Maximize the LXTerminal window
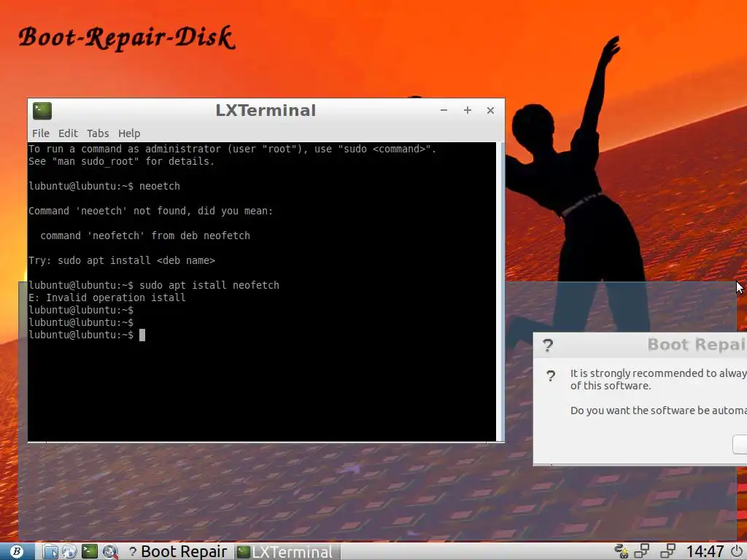This screenshot has height=560, width=747. pos(468,110)
